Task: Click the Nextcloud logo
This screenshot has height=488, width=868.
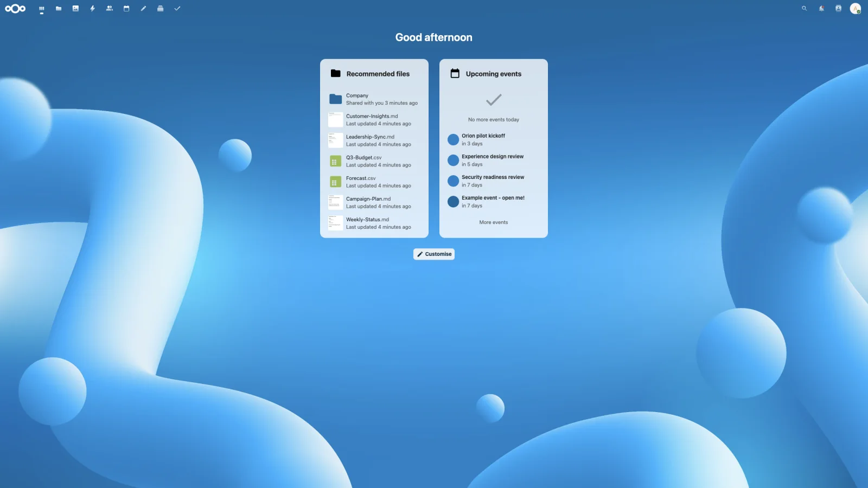Action: click(x=15, y=9)
